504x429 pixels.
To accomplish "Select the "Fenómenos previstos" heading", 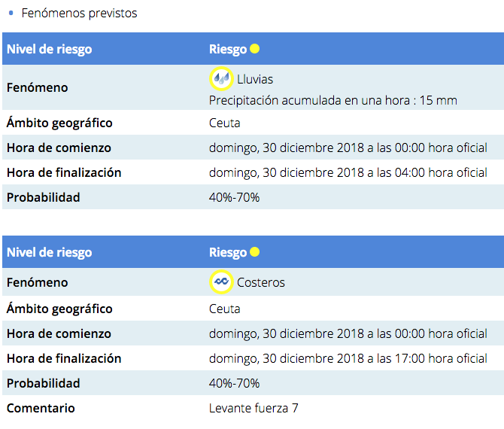I will [x=79, y=14].
